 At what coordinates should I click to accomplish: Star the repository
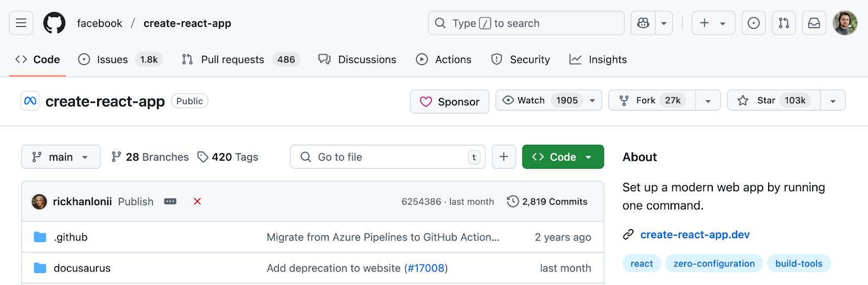point(774,100)
